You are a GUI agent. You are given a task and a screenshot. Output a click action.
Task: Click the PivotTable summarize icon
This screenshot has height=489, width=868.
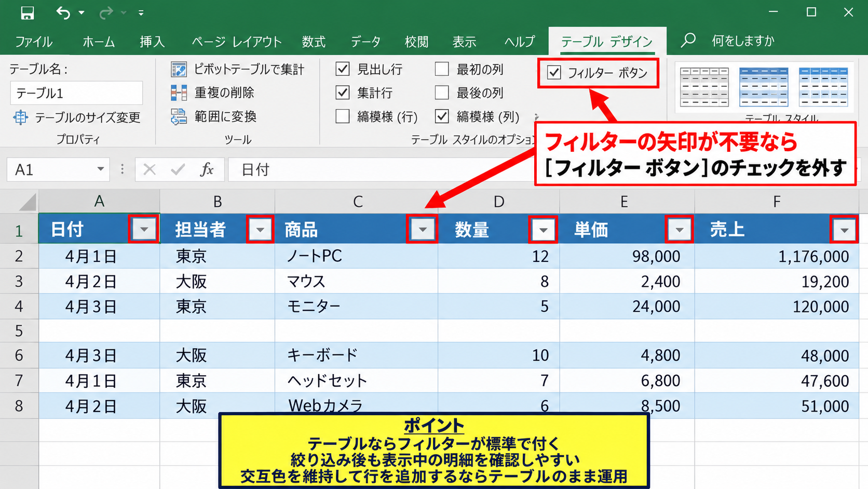coord(179,69)
